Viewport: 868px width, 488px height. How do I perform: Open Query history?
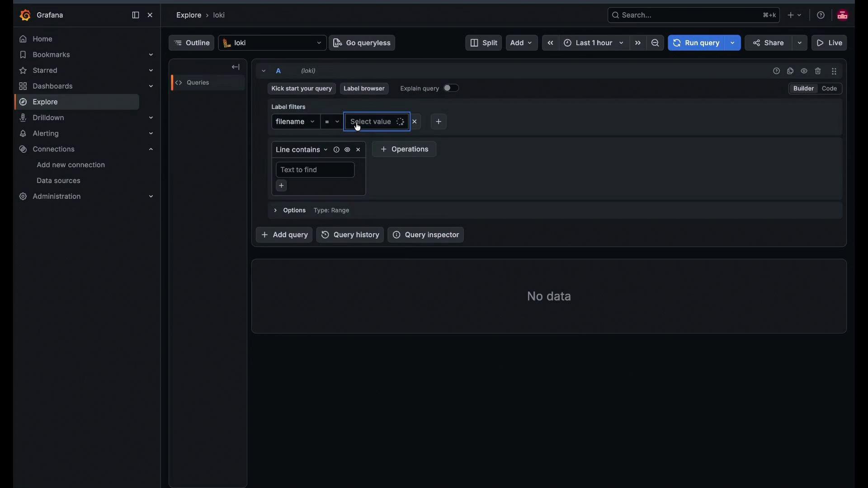click(350, 235)
